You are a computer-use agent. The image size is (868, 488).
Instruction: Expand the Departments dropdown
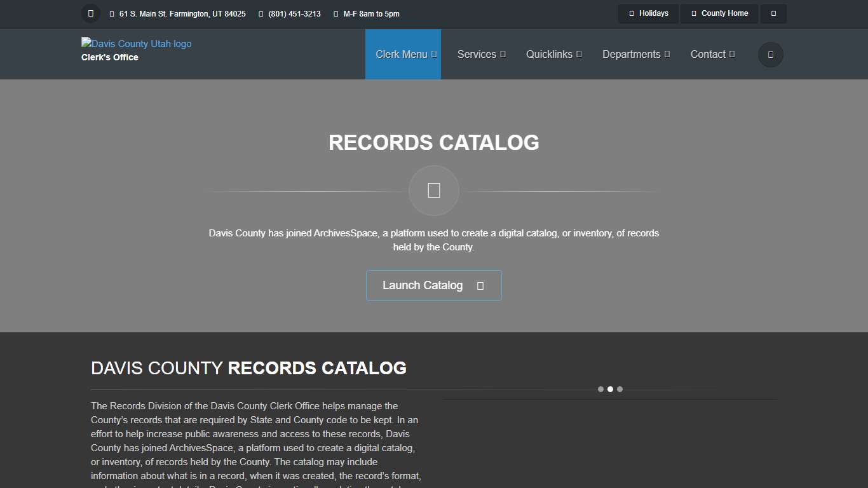636,54
